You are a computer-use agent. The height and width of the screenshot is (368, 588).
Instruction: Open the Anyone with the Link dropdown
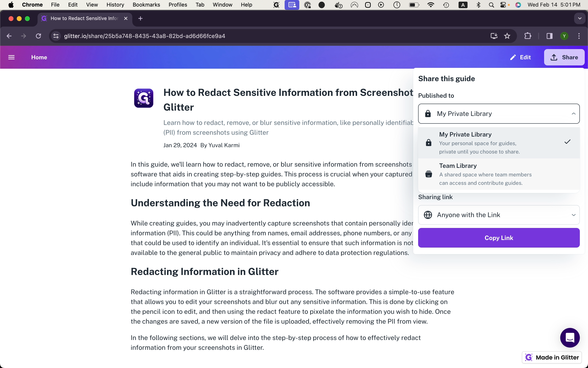[499, 215]
